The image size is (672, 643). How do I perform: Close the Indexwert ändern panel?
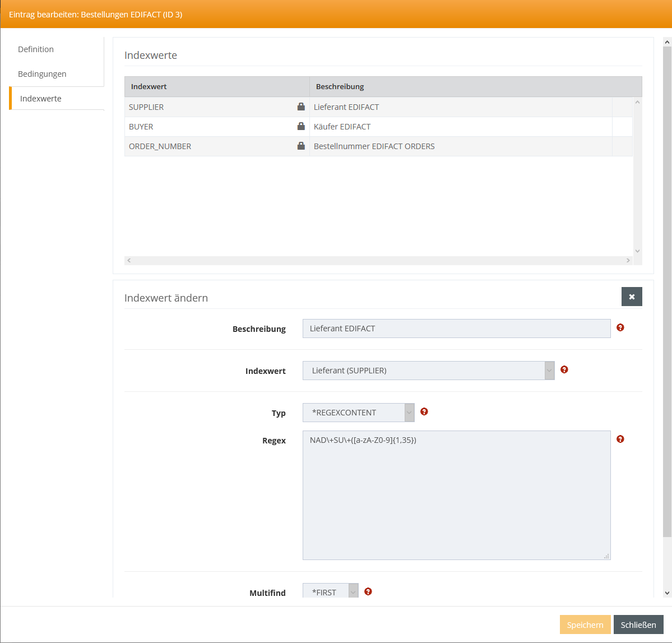click(x=631, y=297)
